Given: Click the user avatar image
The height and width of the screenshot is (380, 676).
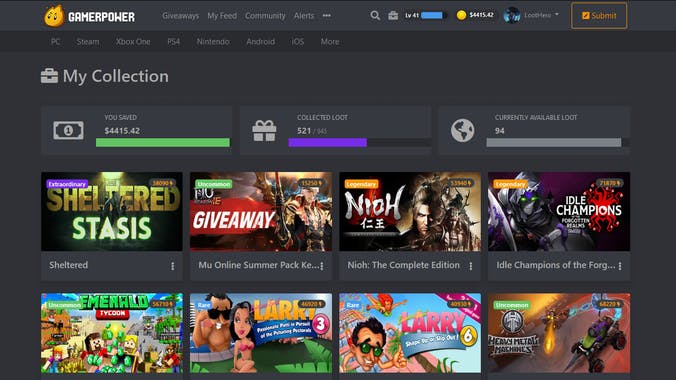Looking at the screenshot, I should (512, 15).
